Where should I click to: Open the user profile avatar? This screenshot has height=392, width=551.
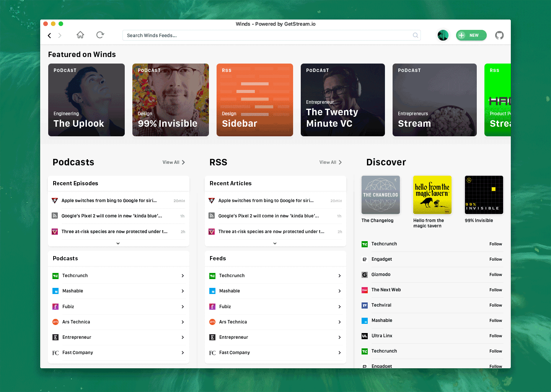coord(443,35)
